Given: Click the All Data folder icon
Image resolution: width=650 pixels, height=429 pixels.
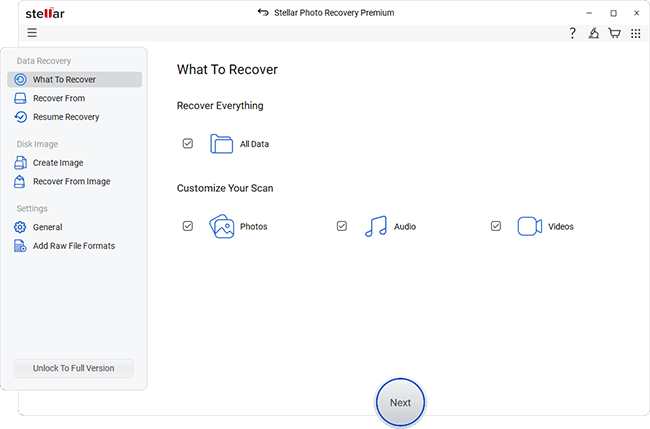Looking at the screenshot, I should point(221,144).
